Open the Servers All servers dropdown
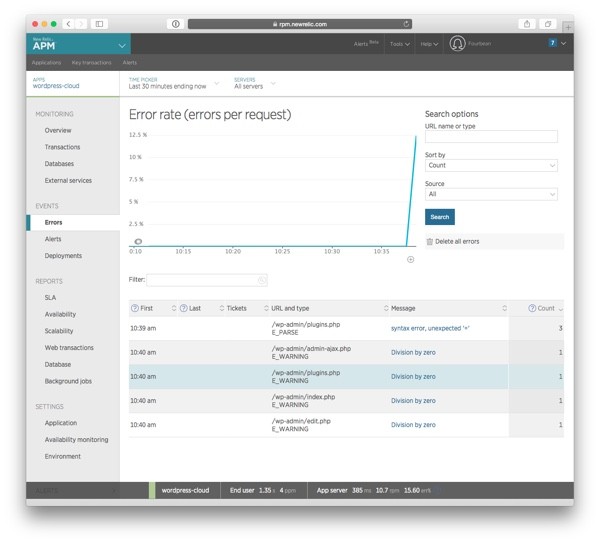The width and height of the screenshot is (600, 543). pyautogui.click(x=255, y=83)
